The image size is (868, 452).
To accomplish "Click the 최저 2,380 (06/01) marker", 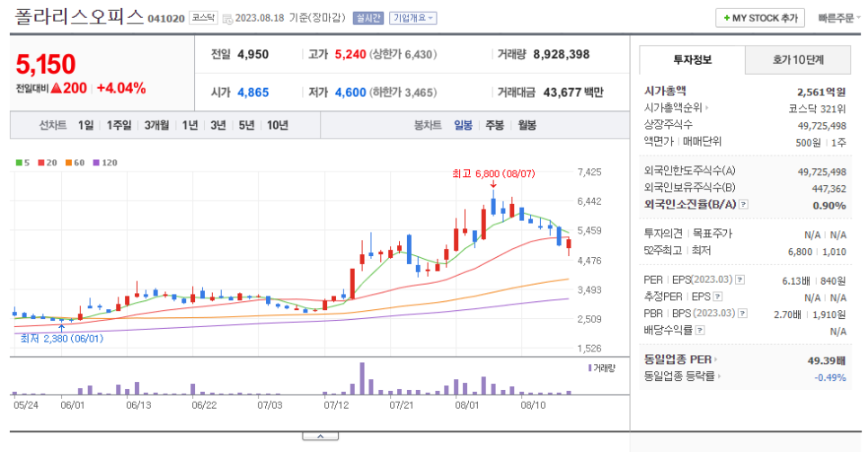I will [61, 339].
